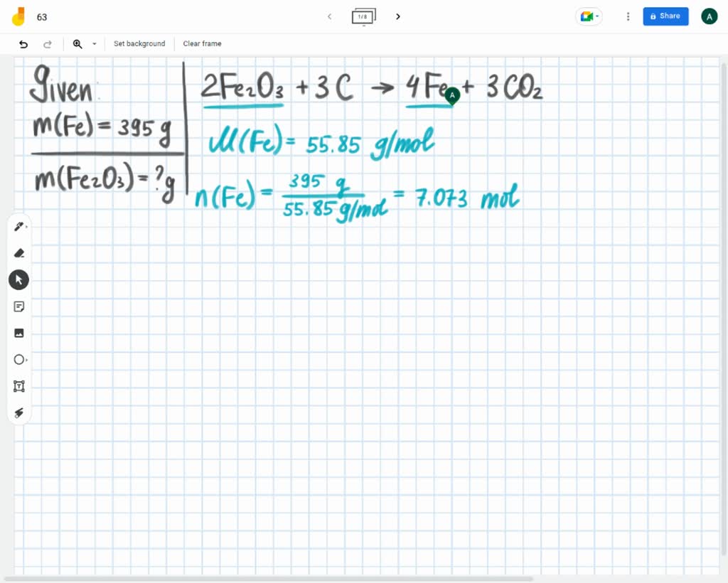Expand pen tool options via its small arrow

[x=27, y=226]
